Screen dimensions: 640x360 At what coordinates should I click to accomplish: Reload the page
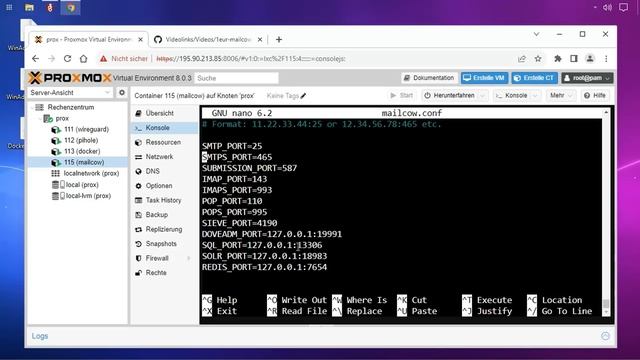pos(67,59)
